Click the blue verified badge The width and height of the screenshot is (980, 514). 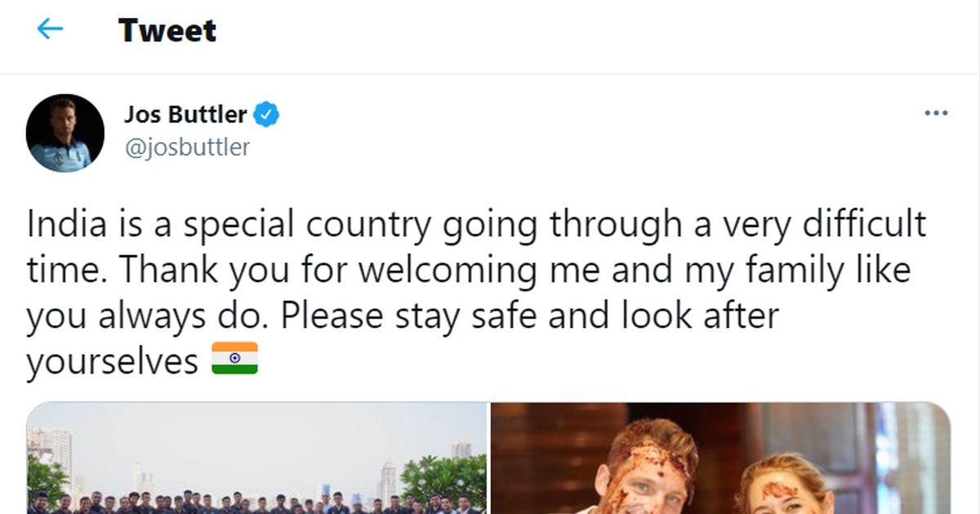coord(266,115)
